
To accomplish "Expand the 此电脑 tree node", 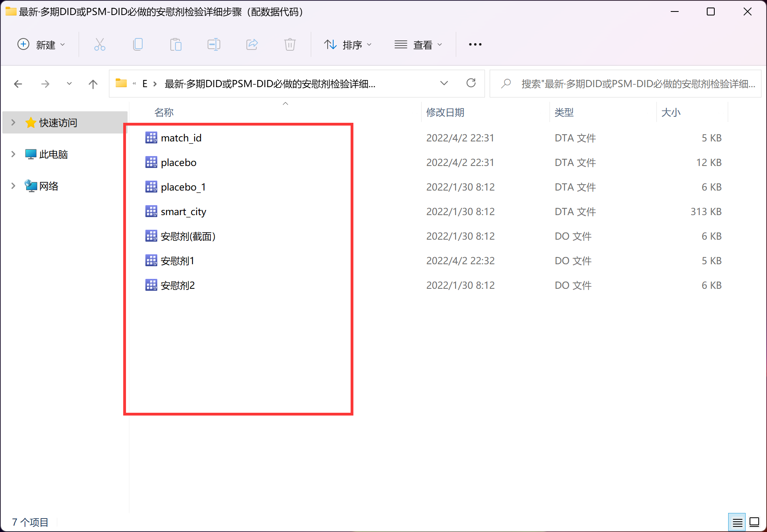I will (13, 154).
